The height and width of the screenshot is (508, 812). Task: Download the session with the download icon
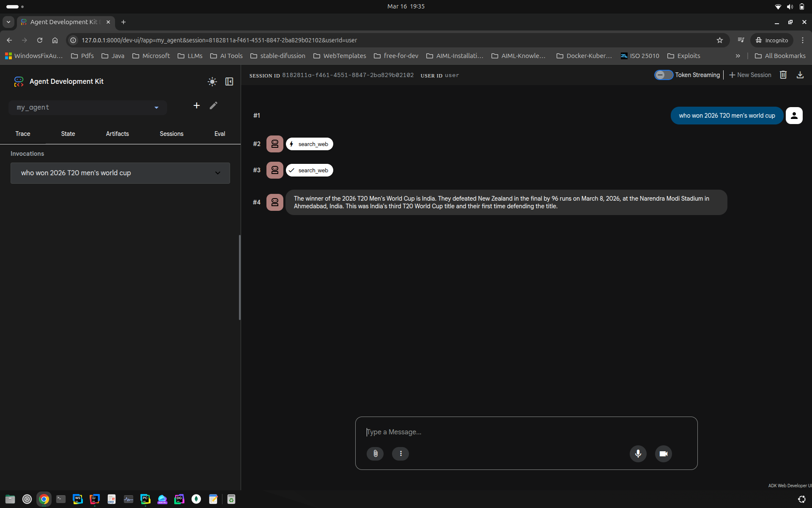(800, 75)
